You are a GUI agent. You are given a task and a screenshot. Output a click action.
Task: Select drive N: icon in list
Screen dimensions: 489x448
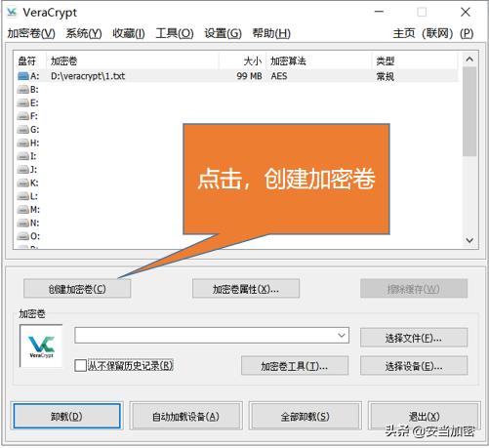[23, 223]
